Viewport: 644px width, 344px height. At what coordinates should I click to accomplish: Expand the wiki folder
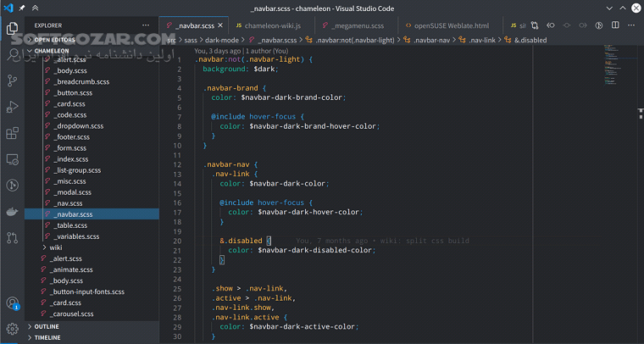(x=55, y=247)
